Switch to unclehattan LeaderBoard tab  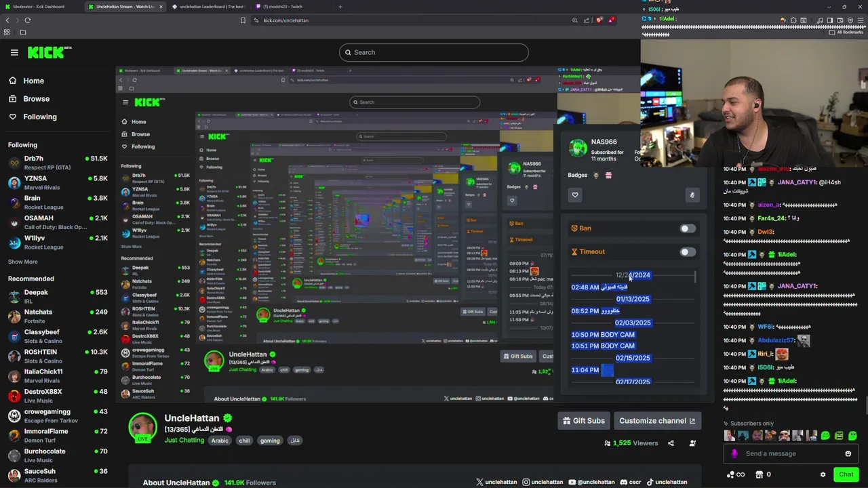[x=210, y=7]
